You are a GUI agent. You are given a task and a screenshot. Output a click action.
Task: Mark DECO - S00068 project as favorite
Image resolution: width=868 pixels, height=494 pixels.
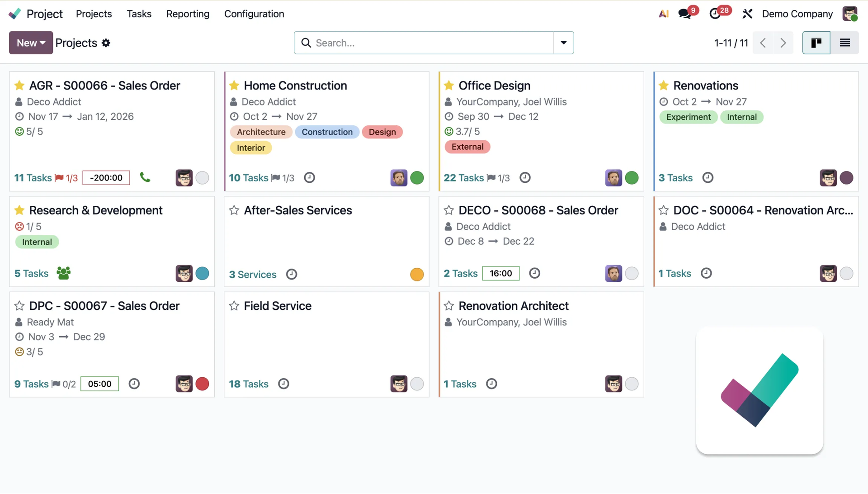point(448,210)
